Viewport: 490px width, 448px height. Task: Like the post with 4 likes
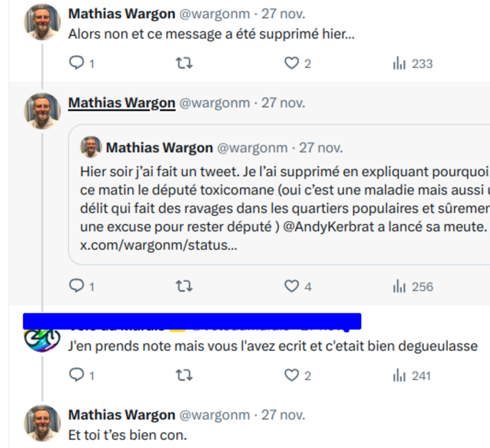pyautogui.click(x=292, y=286)
